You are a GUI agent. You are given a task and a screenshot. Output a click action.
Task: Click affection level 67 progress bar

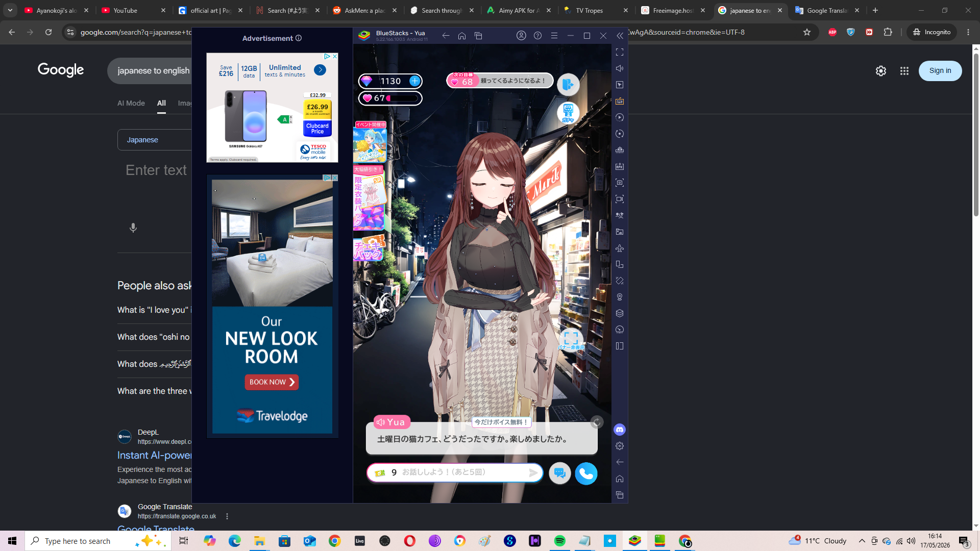pyautogui.click(x=390, y=98)
